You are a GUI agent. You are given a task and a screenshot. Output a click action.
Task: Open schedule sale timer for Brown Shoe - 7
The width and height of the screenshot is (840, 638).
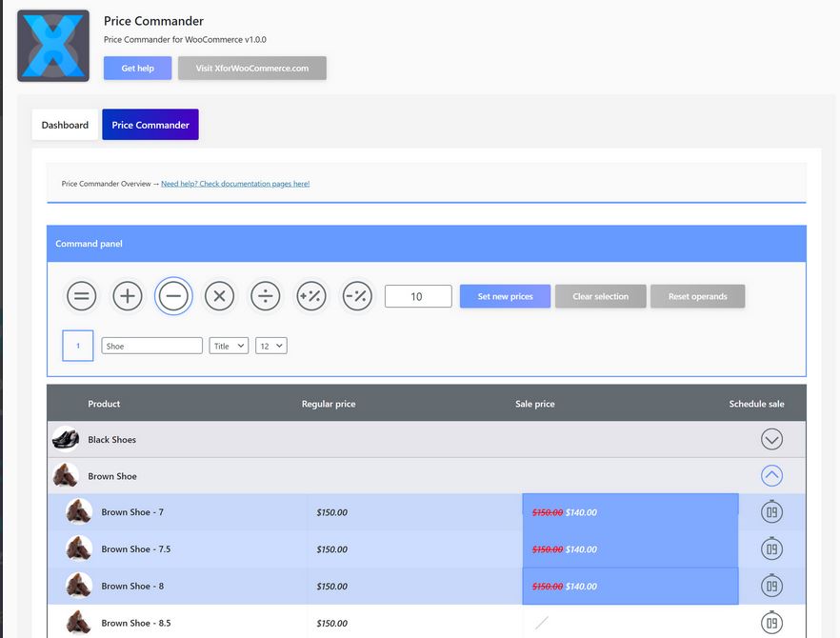771,511
